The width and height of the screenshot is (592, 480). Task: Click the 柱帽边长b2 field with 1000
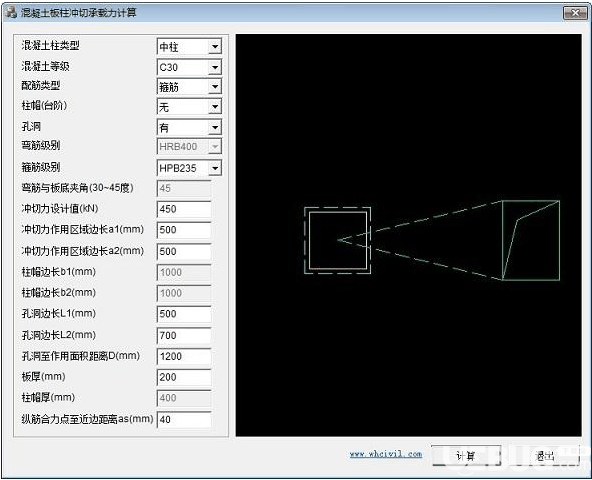(184, 293)
